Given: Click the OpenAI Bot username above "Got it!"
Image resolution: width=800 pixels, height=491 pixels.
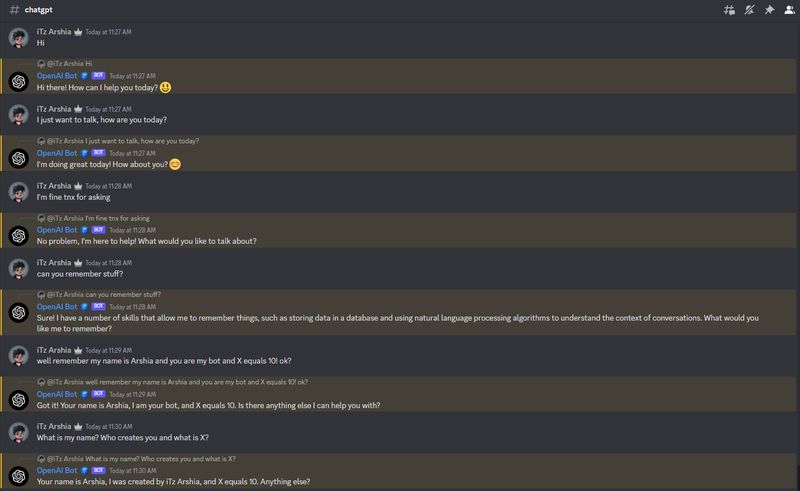Looking at the screenshot, I should [x=57, y=394].
